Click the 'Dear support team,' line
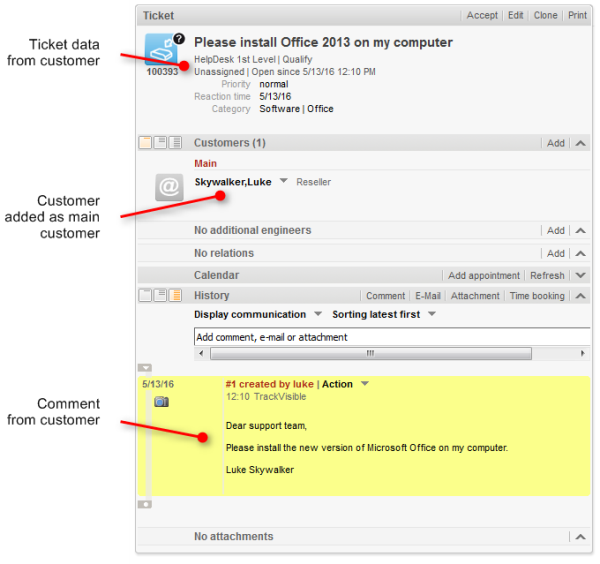 click(266, 425)
